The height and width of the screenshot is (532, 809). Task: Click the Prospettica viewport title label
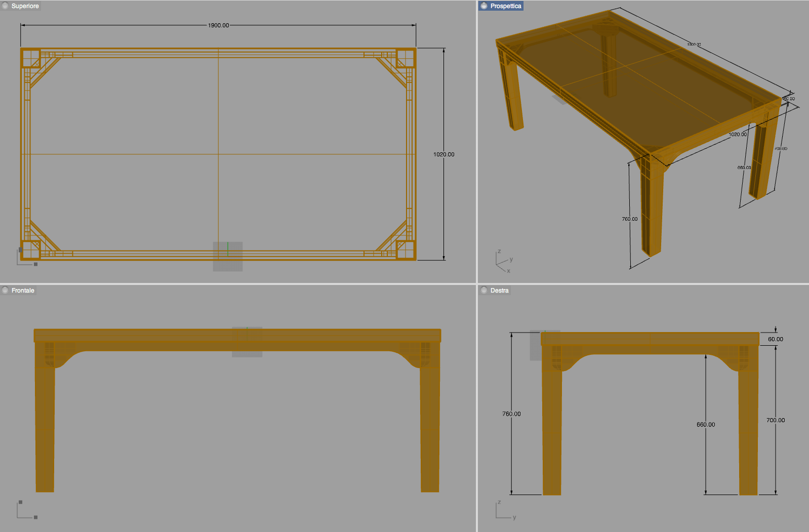[x=505, y=6]
